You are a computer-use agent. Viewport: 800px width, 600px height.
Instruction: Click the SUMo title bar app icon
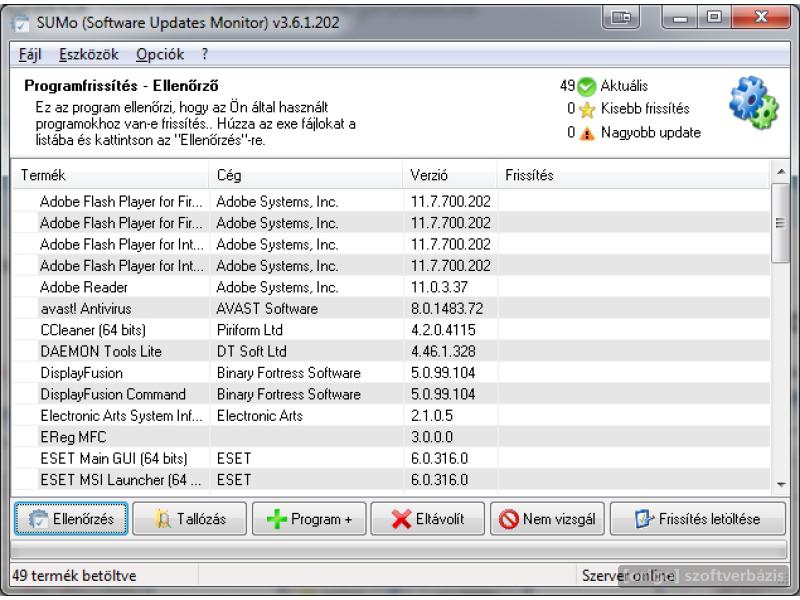(21, 22)
